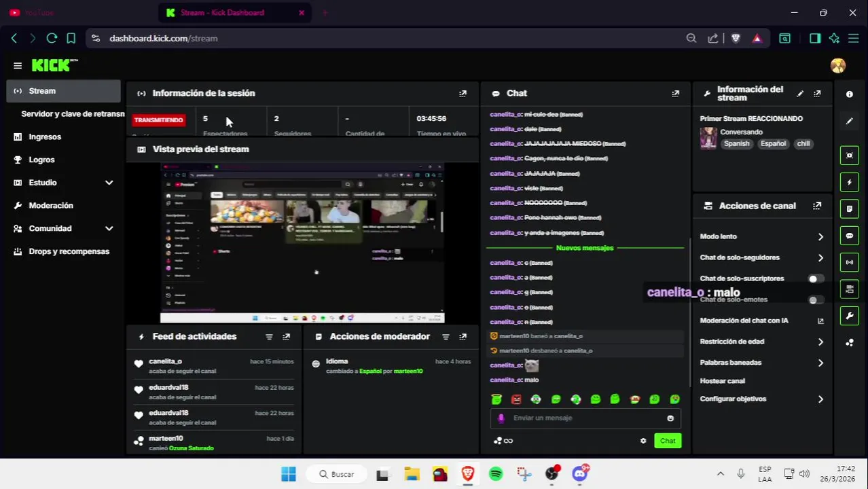
Task: Select Stream in left navigation
Action: point(64,91)
